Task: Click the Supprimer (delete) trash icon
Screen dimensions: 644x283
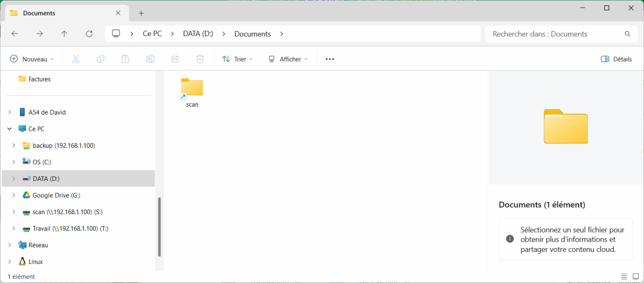Action: (200, 59)
